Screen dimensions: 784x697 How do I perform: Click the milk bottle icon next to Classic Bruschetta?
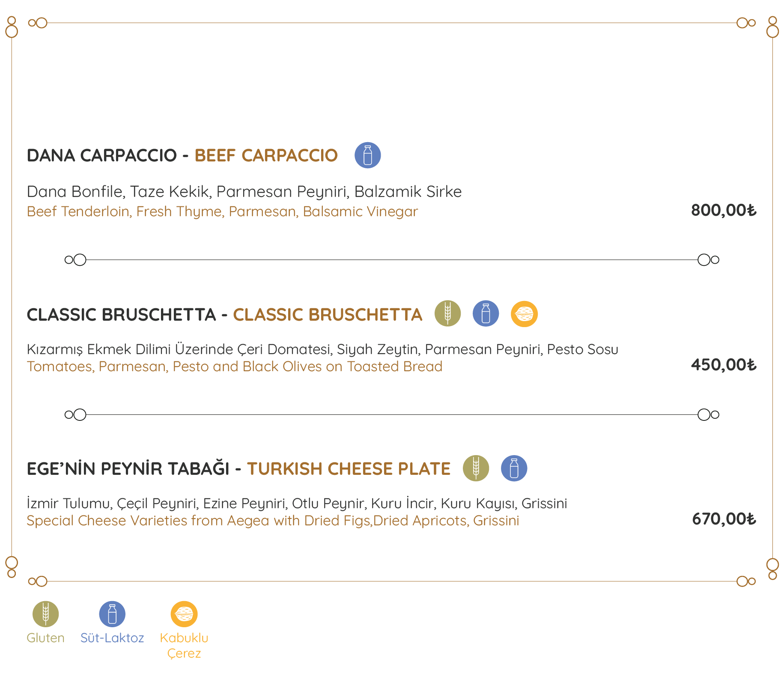tap(486, 313)
